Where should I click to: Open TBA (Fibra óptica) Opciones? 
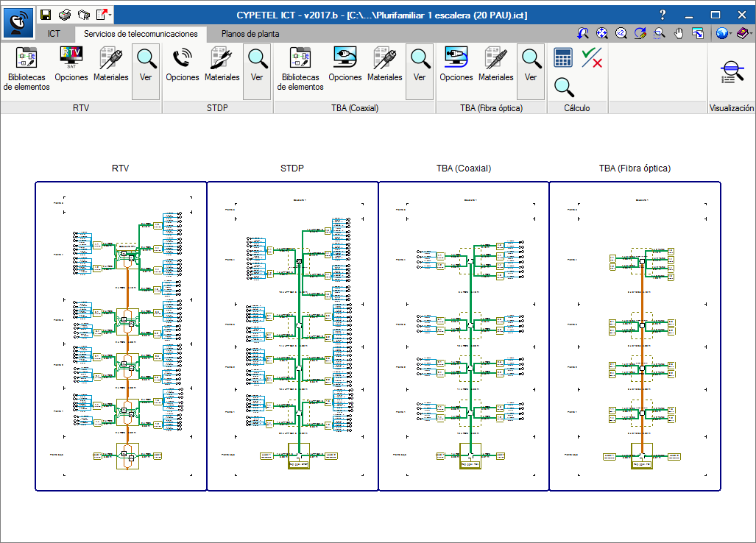tap(456, 65)
